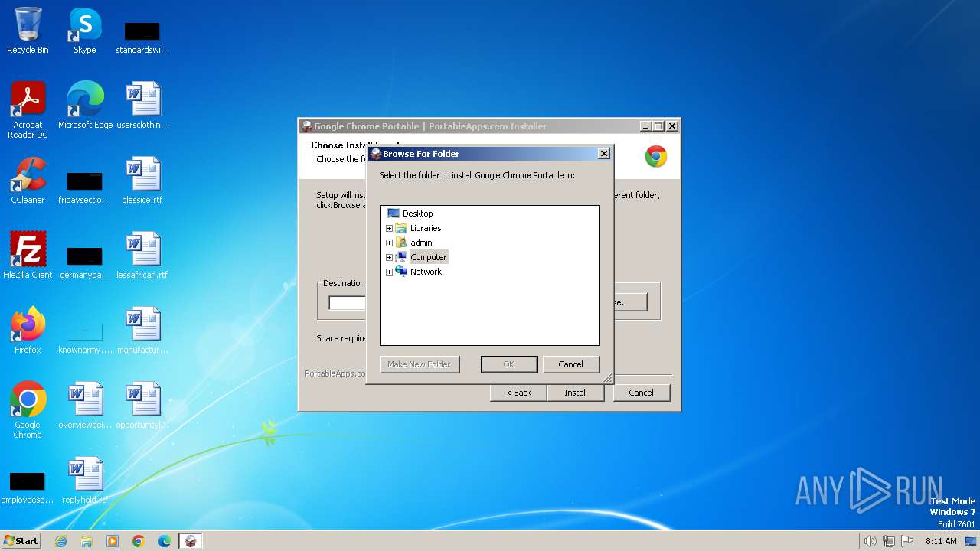This screenshot has height=551, width=980.
Task: Open Internet Explorer from taskbar
Action: (x=60, y=541)
